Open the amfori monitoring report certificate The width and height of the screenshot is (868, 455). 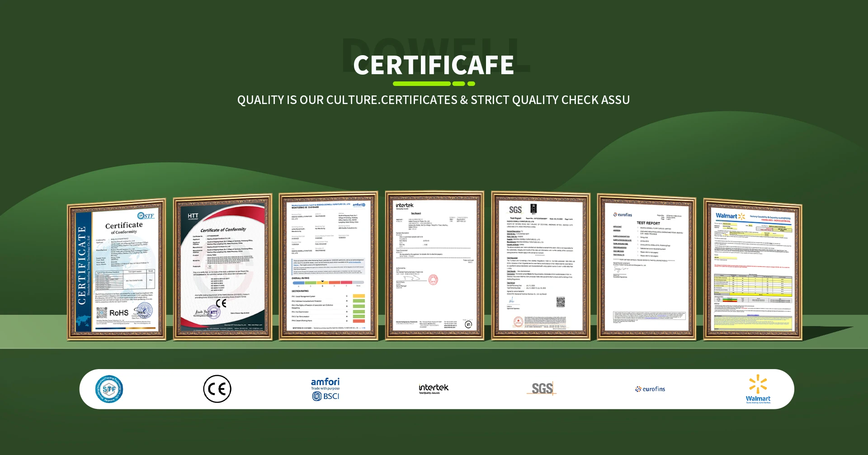click(329, 265)
